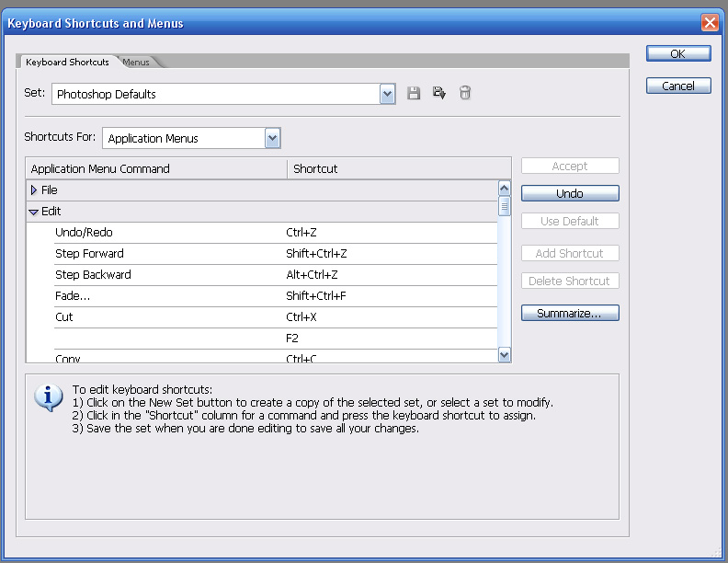
Task: Select the Step Backward command row
Action: (276, 275)
